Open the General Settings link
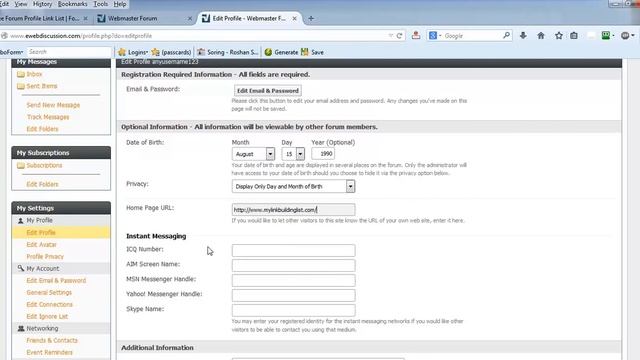 coord(49,293)
